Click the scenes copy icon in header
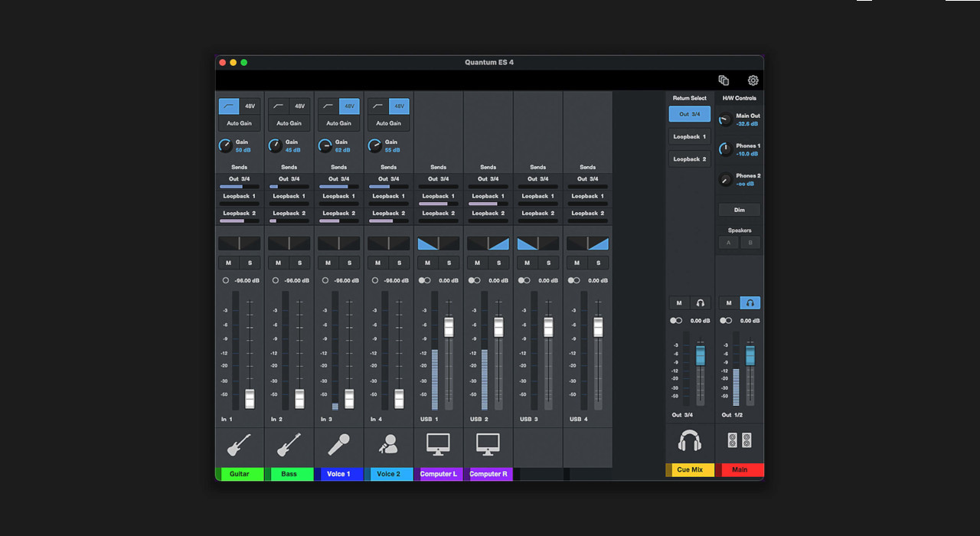980x536 pixels. pyautogui.click(x=724, y=80)
